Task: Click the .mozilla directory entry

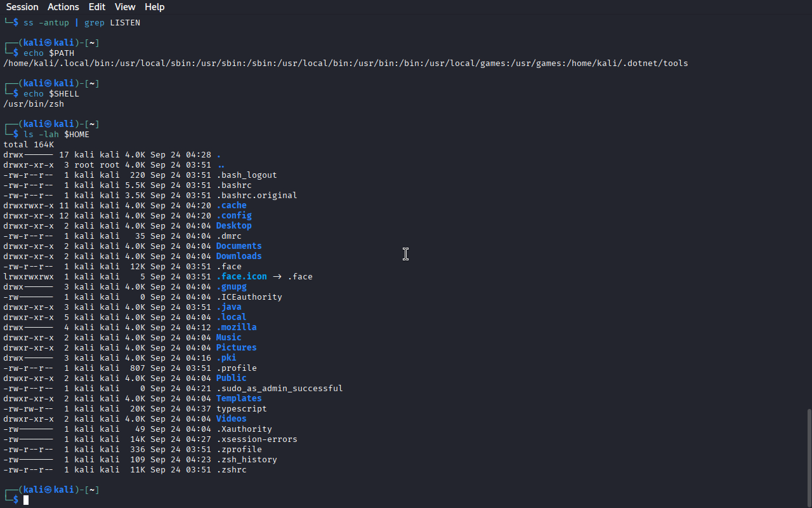Action: pos(236,327)
